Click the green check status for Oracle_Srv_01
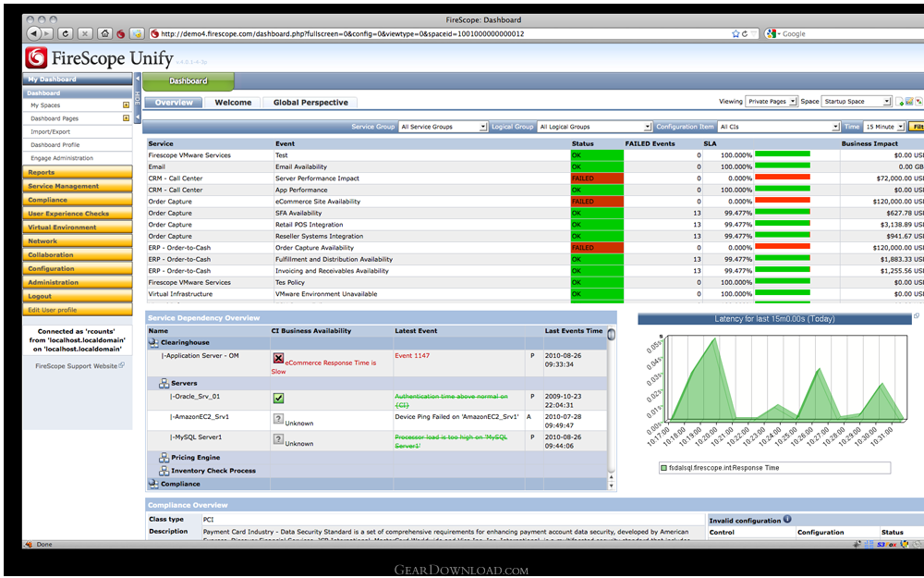924x578 pixels. [x=279, y=398]
